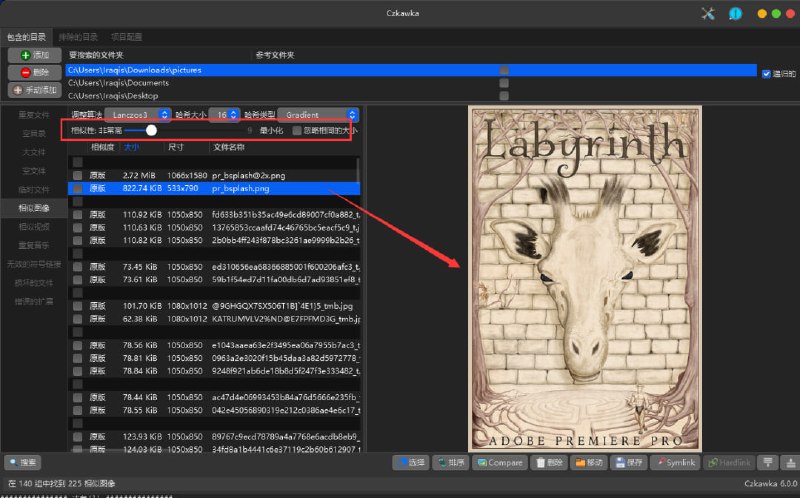This screenshot has height=498, width=800.
Task: Click the 移动 move button with folder icon
Action: coord(587,463)
